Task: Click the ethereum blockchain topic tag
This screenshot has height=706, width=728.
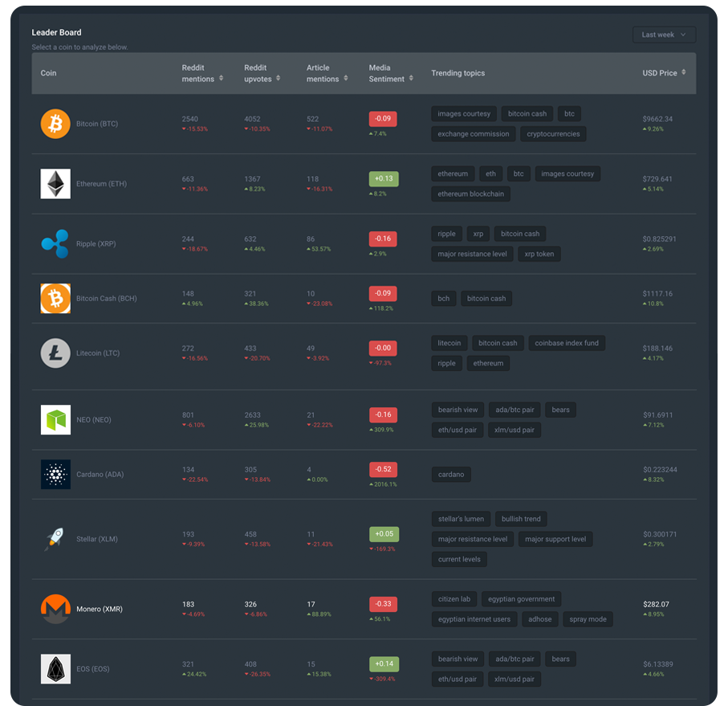Action: pos(470,194)
